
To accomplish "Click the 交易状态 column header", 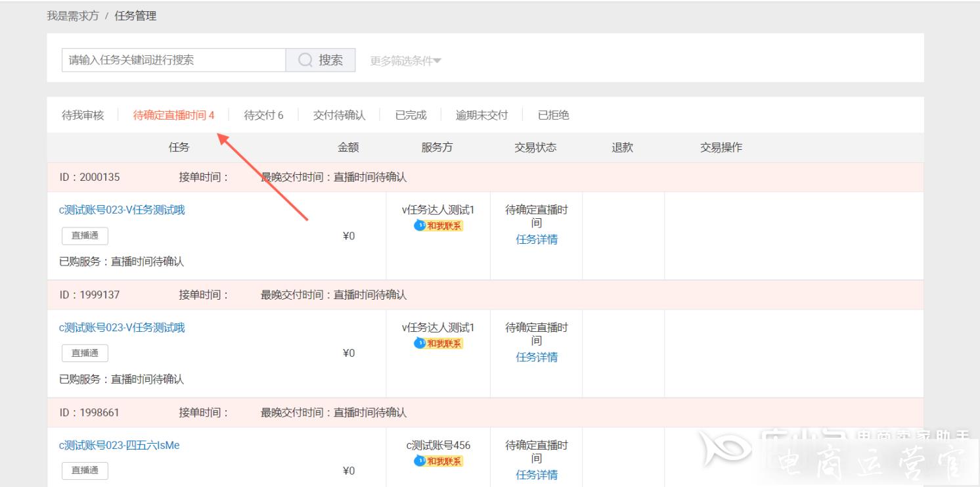I will (x=535, y=148).
